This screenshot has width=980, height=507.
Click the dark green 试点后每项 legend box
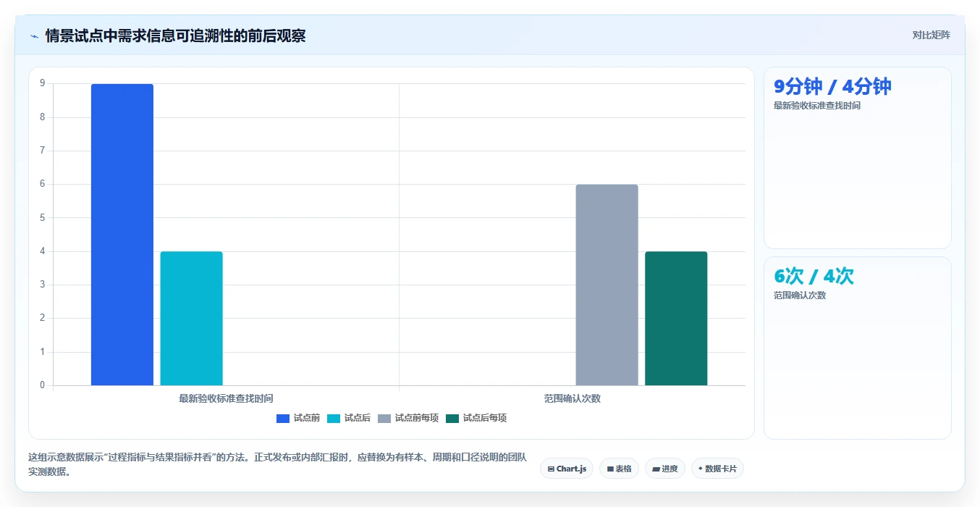coord(452,418)
